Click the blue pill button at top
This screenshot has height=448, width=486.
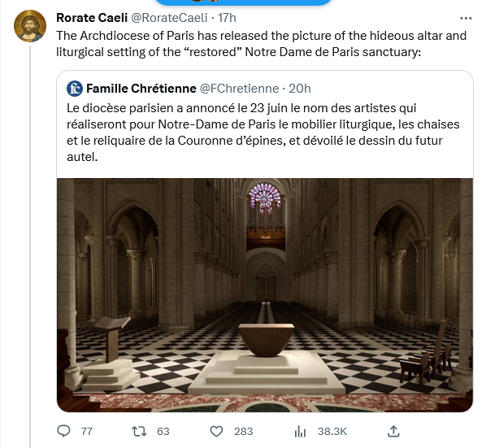tap(243, 2)
